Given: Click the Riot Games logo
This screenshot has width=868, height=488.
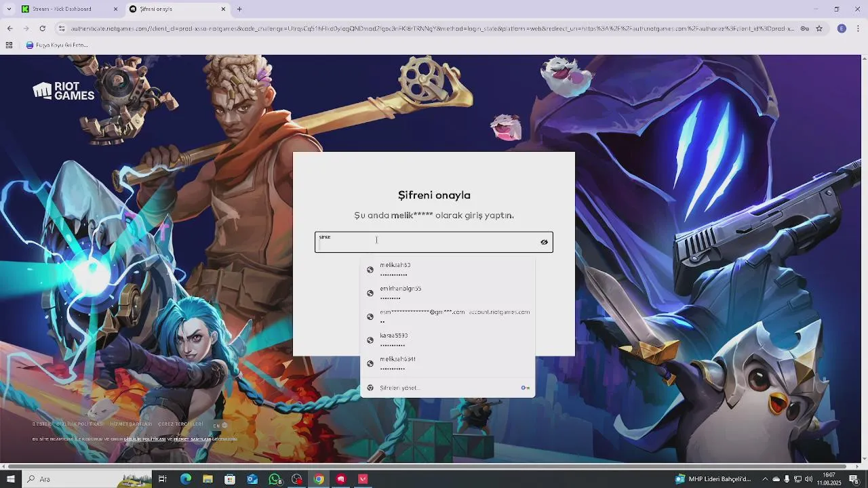Looking at the screenshot, I should coord(64,91).
